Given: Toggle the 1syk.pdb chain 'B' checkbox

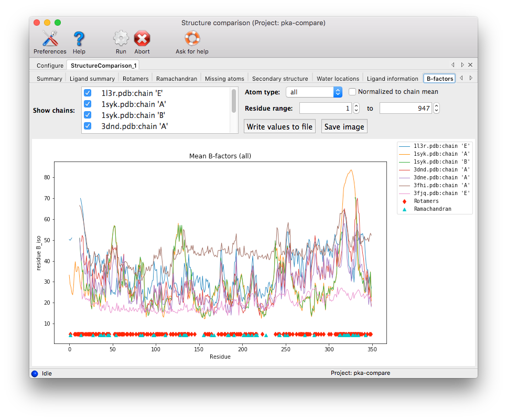Looking at the screenshot, I should pyautogui.click(x=88, y=115).
